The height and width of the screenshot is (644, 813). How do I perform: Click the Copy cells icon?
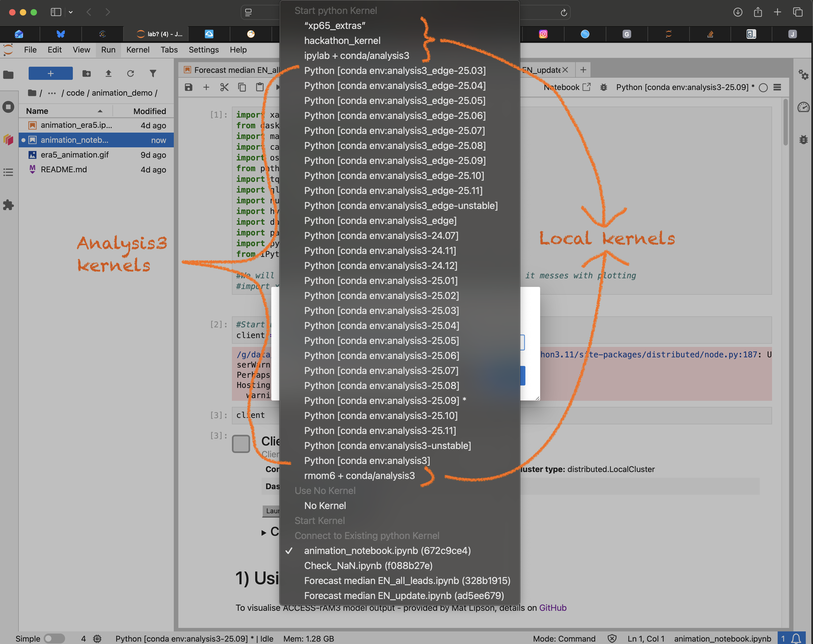coord(242,88)
